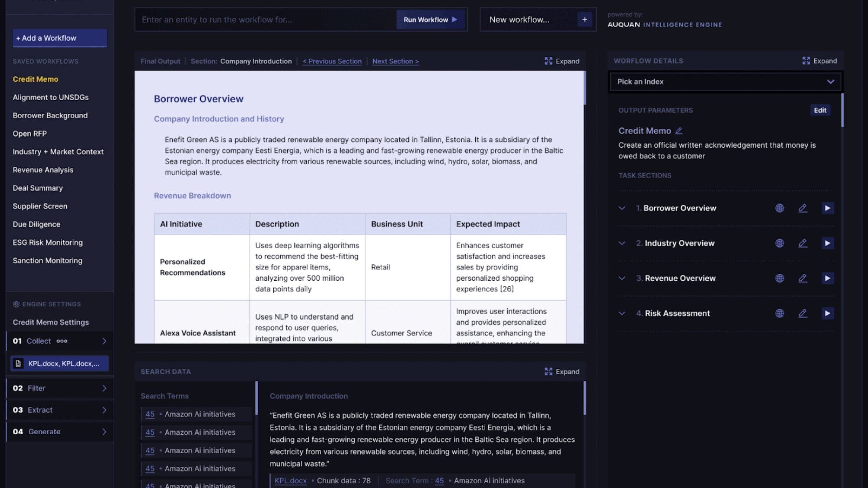
Task: Expand the Borrower Overview task section chevron
Action: tap(622, 208)
